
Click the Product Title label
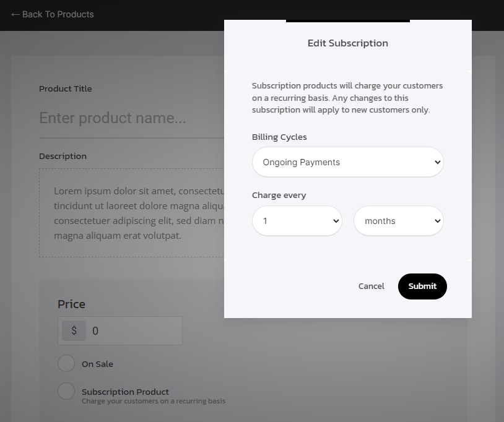65,88
